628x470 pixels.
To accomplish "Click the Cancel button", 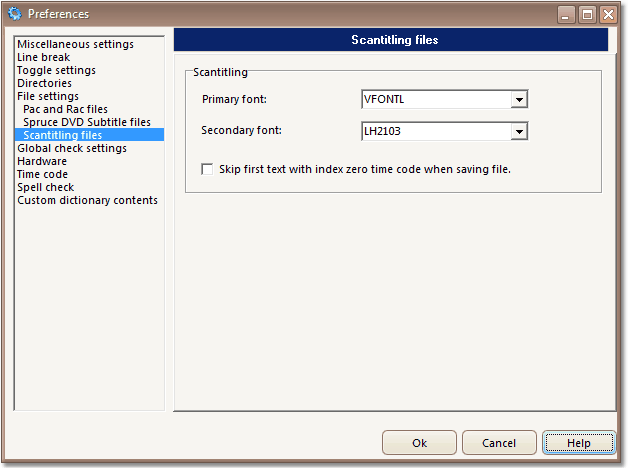I will pos(499,443).
